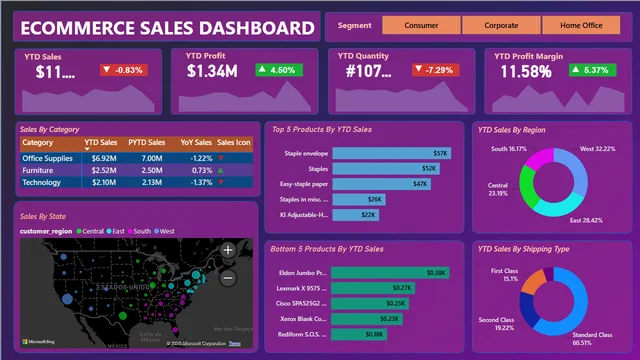The image size is (640, 360).
Task: Click the Central legend dot in Sales By State
Action: 79,231
